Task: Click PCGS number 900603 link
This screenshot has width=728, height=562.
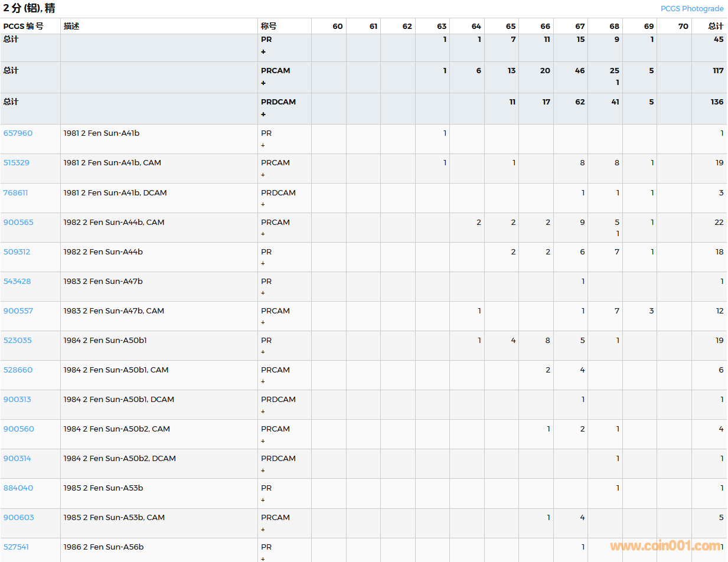Action: [x=19, y=518]
